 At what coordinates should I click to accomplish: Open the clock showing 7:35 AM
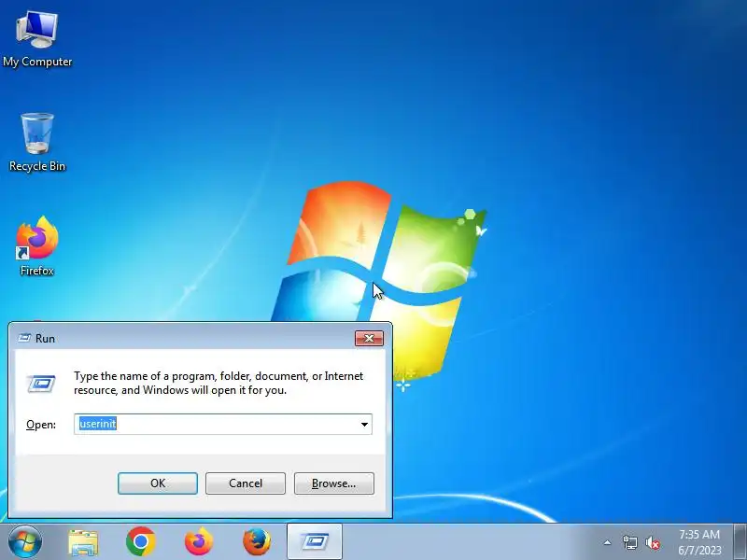pyautogui.click(x=699, y=542)
